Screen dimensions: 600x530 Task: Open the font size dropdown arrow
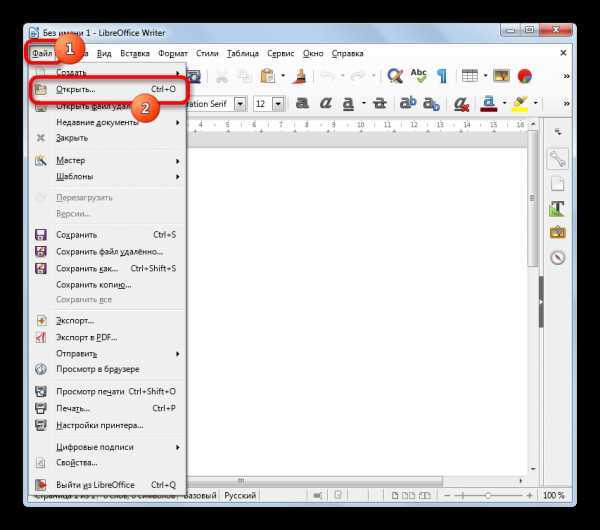point(278,104)
